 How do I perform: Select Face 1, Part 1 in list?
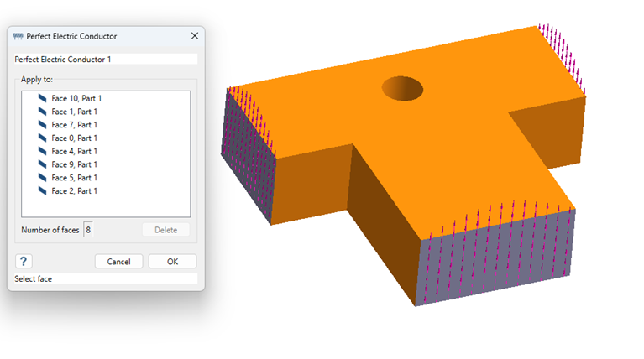(75, 112)
